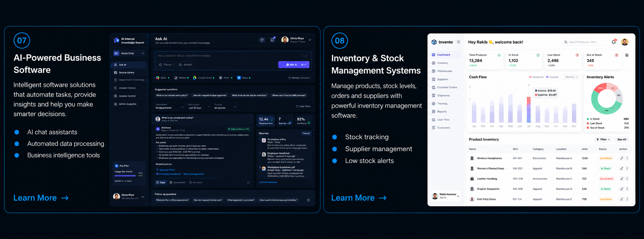Click the notification bell in Ask AI header

[272, 40]
